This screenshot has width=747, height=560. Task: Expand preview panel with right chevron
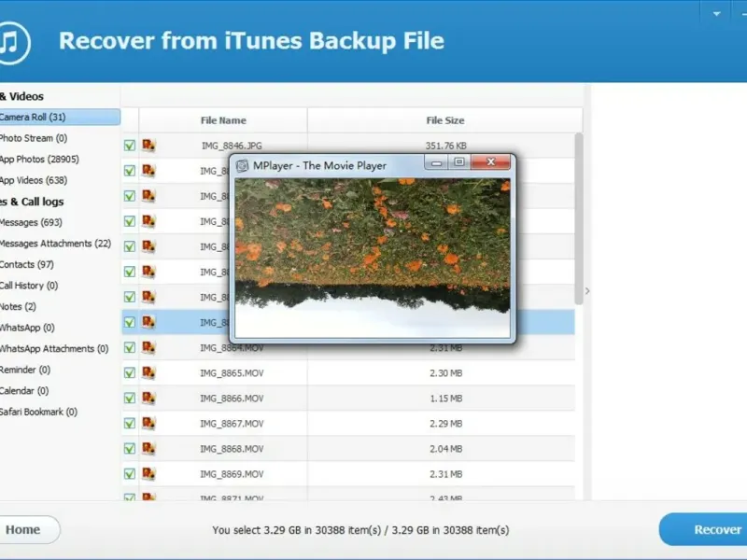point(587,291)
